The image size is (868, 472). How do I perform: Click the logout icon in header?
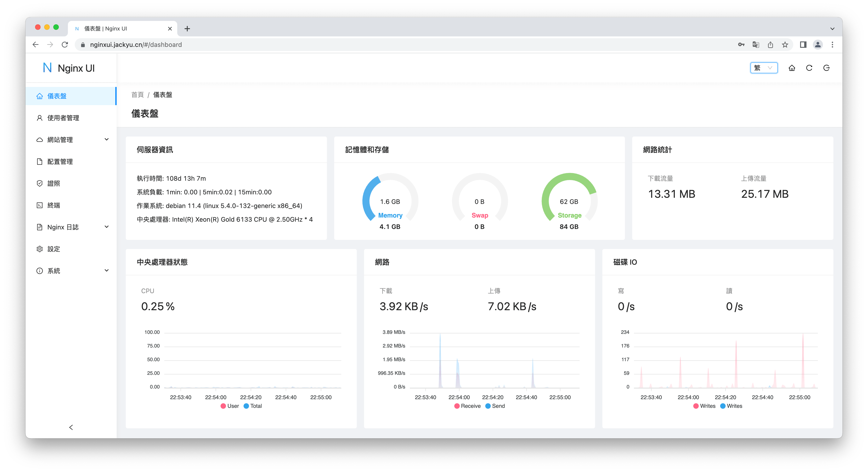point(826,68)
